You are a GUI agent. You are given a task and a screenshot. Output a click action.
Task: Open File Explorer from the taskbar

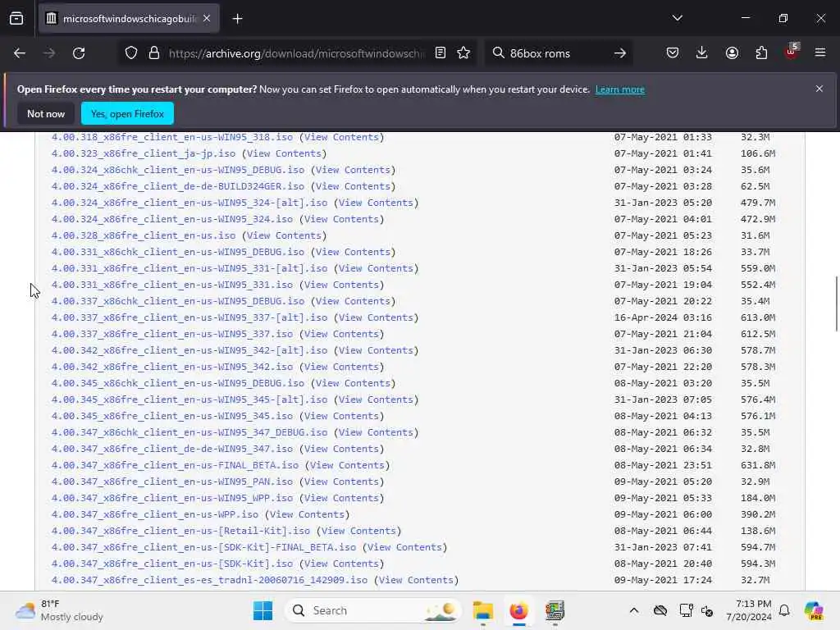(x=482, y=610)
